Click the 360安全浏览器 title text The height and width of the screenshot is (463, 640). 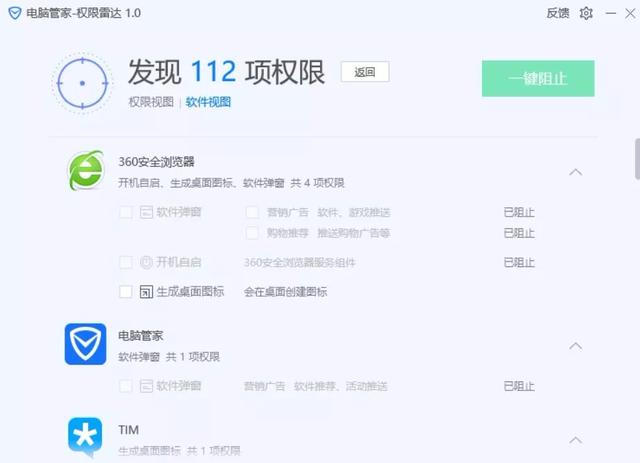(156, 162)
